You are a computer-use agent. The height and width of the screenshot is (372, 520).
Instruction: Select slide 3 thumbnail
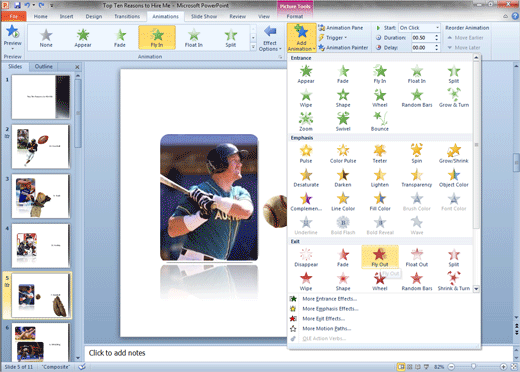(41, 196)
